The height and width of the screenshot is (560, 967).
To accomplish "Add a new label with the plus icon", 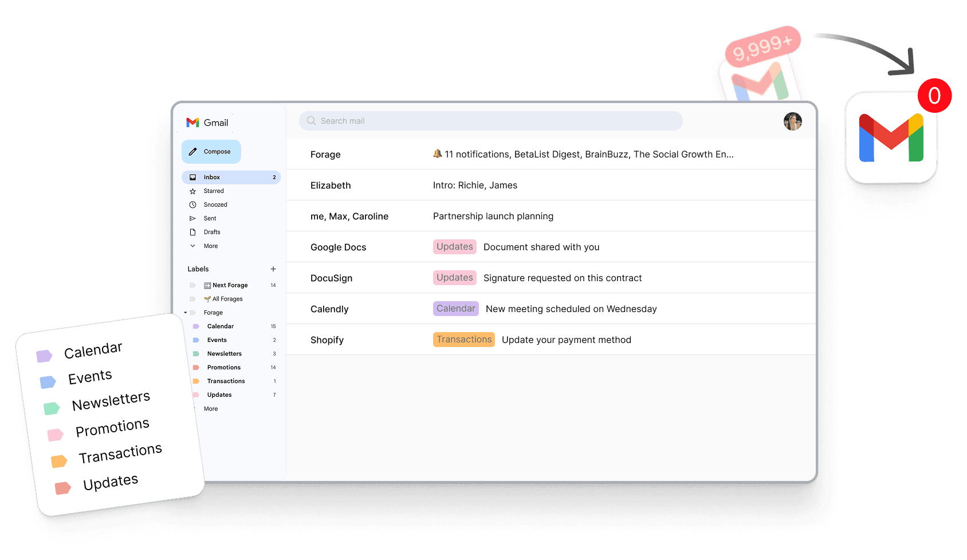I will (x=273, y=269).
